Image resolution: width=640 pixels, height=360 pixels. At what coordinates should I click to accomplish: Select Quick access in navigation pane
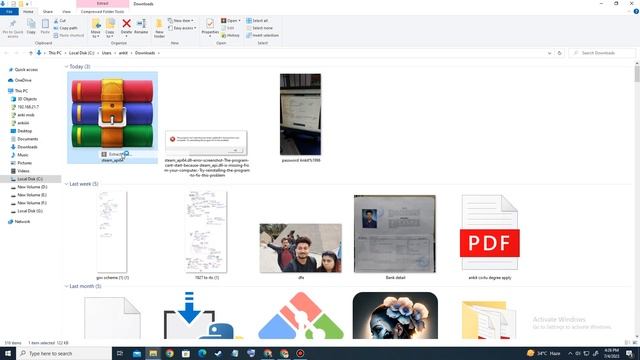click(x=26, y=70)
